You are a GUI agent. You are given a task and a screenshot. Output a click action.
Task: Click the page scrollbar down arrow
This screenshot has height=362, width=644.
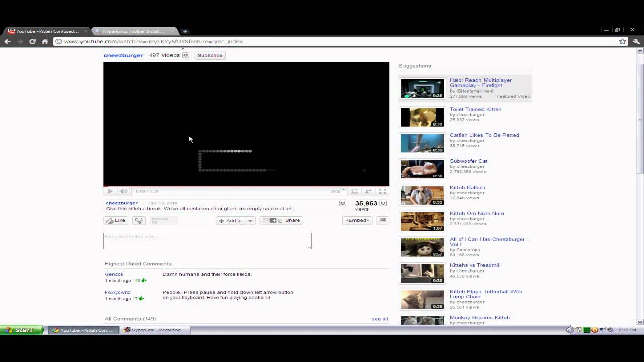(640, 322)
